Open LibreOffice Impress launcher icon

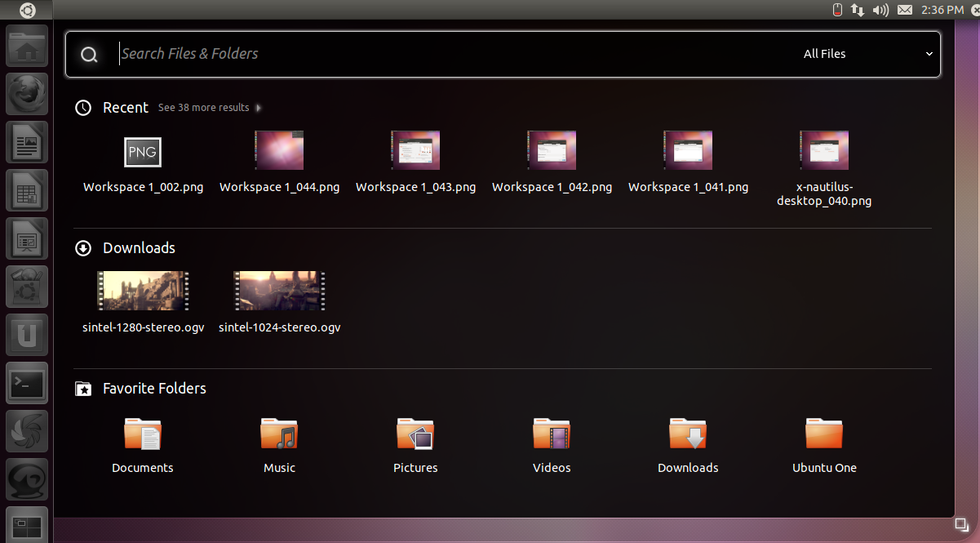coord(27,238)
